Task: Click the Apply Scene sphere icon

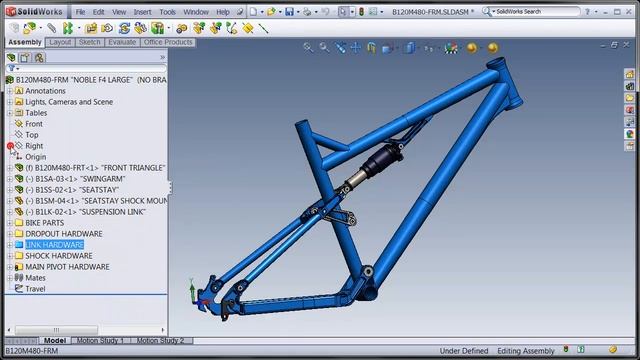Action: click(x=472, y=48)
